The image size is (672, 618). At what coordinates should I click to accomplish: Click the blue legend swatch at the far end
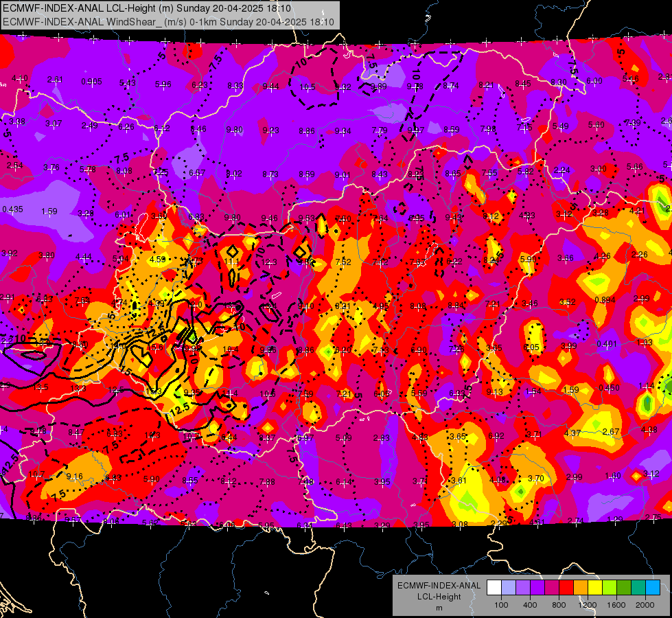point(653,587)
